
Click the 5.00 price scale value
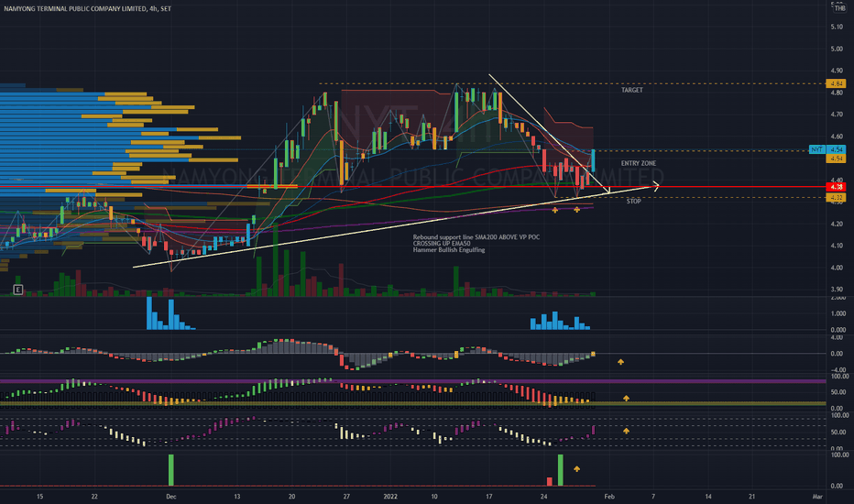pos(837,49)
